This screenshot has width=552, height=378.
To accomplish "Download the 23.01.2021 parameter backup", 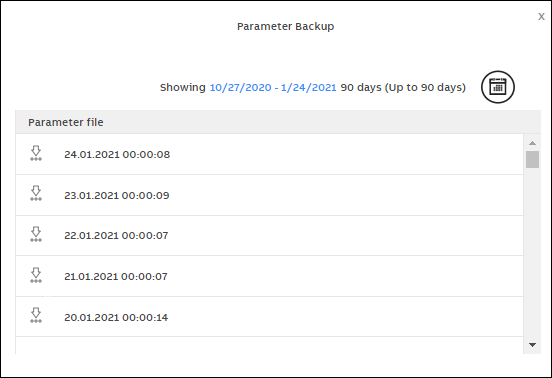I will [x=36, y=194].
